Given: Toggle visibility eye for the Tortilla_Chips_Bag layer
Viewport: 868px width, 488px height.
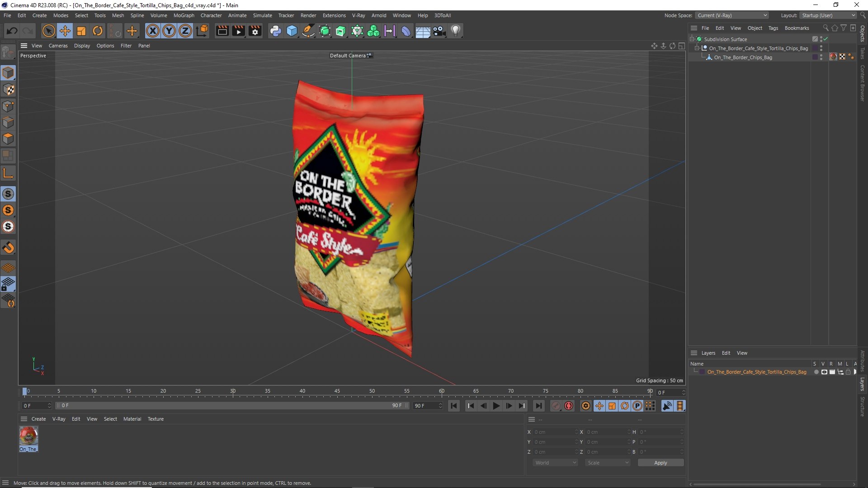Looking at the screenshot, I should [824, 372].
